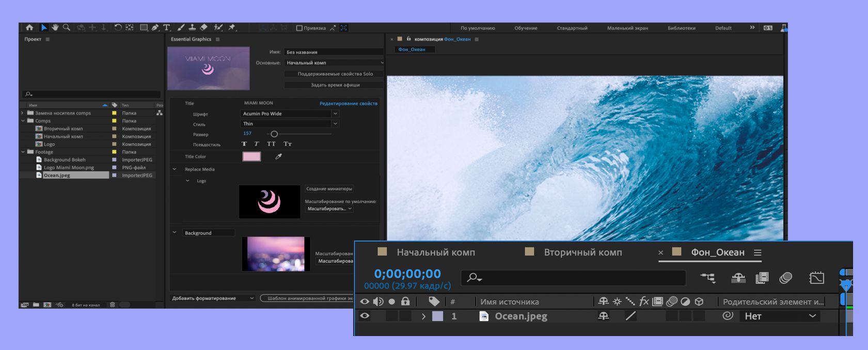The height and width of the screenshot is (350, 868).
Task: Open the composition mini-flowchart in timeline
Action: [x=708, y=278]
